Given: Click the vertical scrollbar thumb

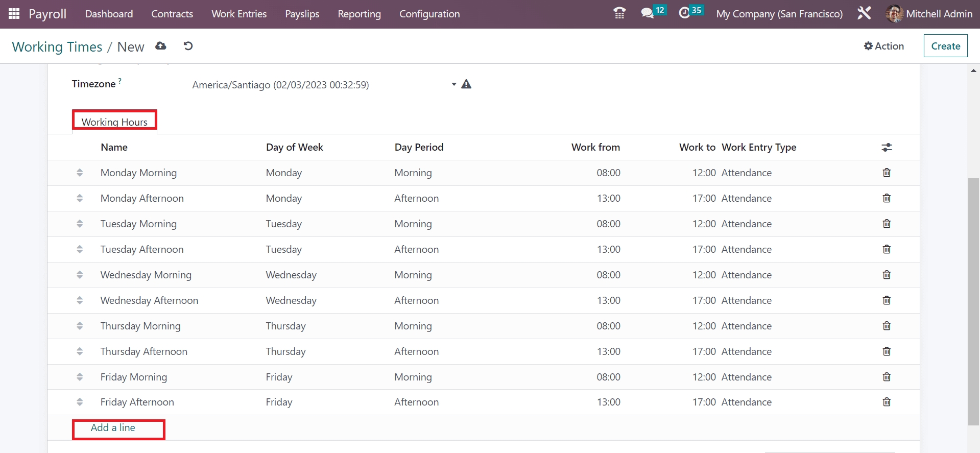Looking at the screenshot, I should tap(974, 301).
